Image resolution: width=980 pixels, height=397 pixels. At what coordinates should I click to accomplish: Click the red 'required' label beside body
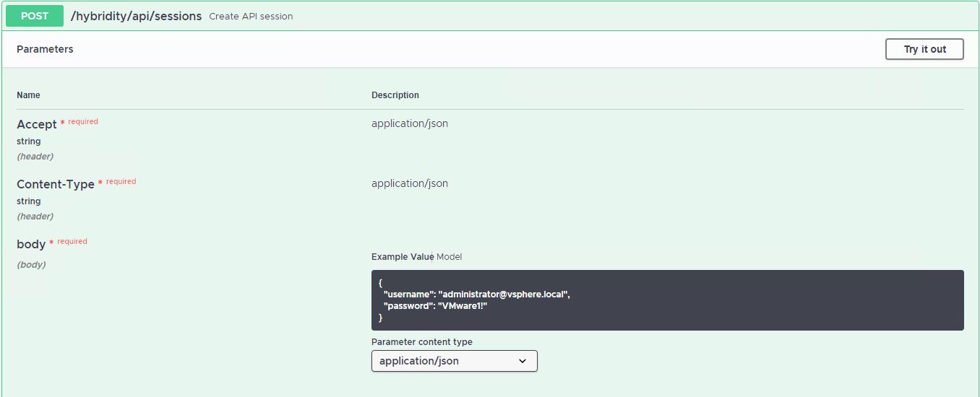click(x=72, y=241)
